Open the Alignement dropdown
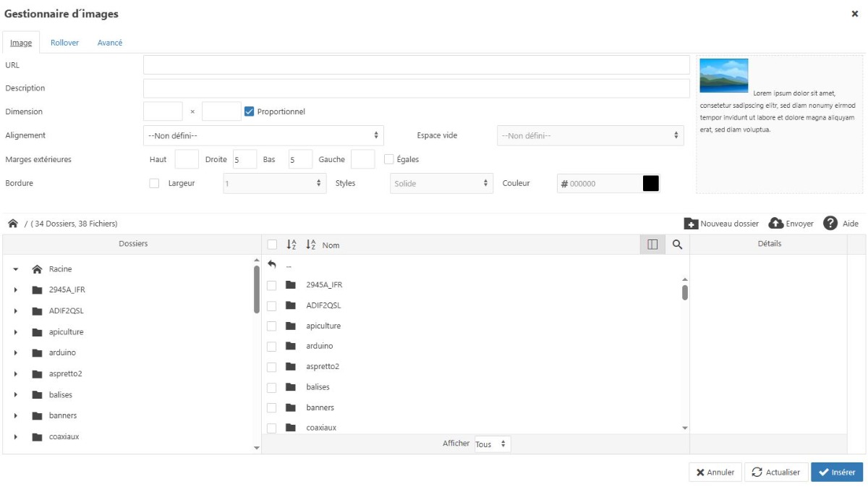868x487 pixels. point(263,135)
